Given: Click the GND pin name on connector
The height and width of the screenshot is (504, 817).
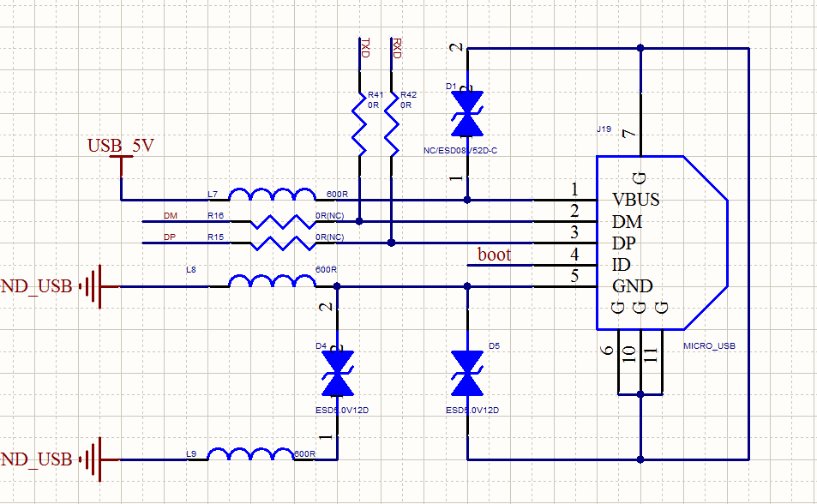Looking at the screenshot, I should coord(633,286).
